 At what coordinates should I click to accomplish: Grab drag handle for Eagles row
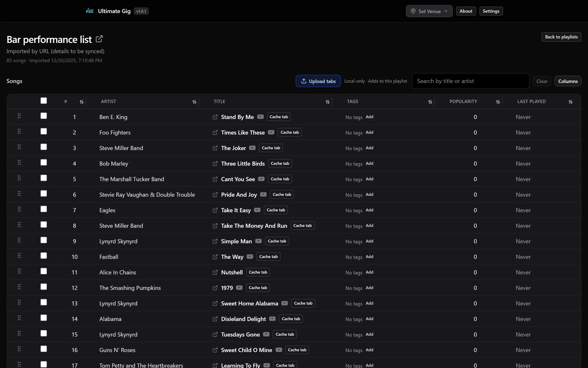(x=19, y=209)
